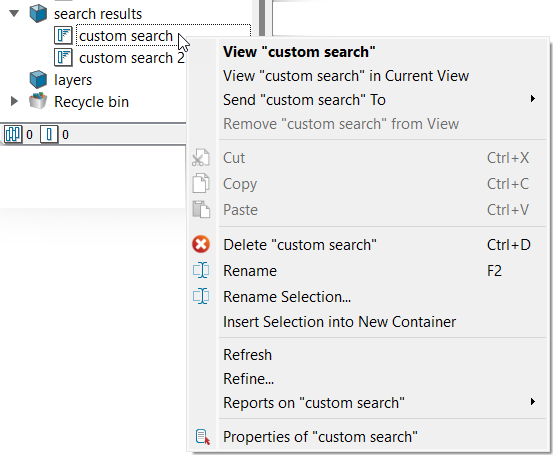Click the Rename text-cursor icon
This screenshot has height=455, width=553.
coord(201,271)
